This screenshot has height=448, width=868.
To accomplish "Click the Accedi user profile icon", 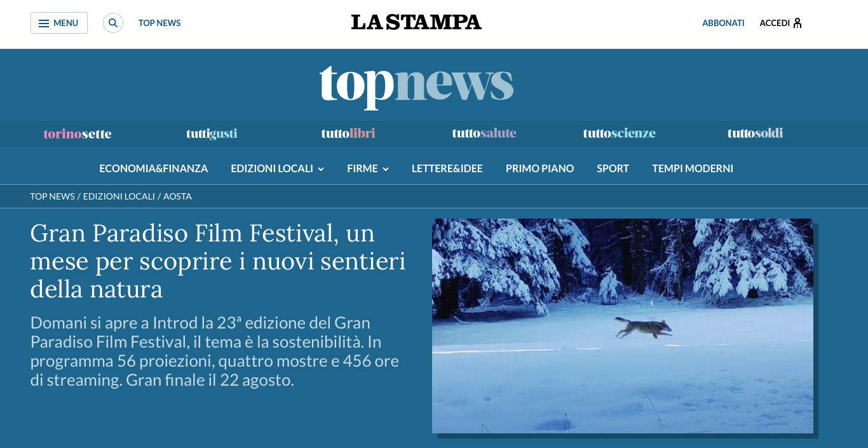I will tap(797, 23).
